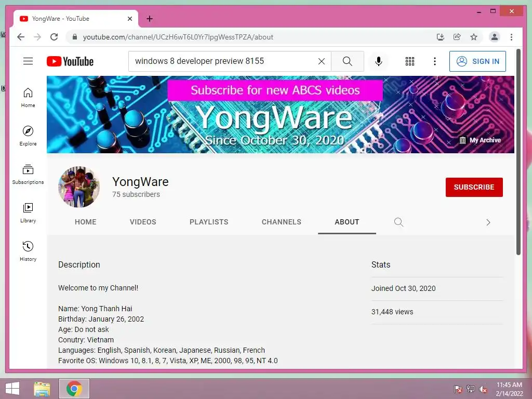Image resolution: width=532 pixels, height=399 pixels.
Task: Click the Chrome taskbar icon
Action: point(74,389)
